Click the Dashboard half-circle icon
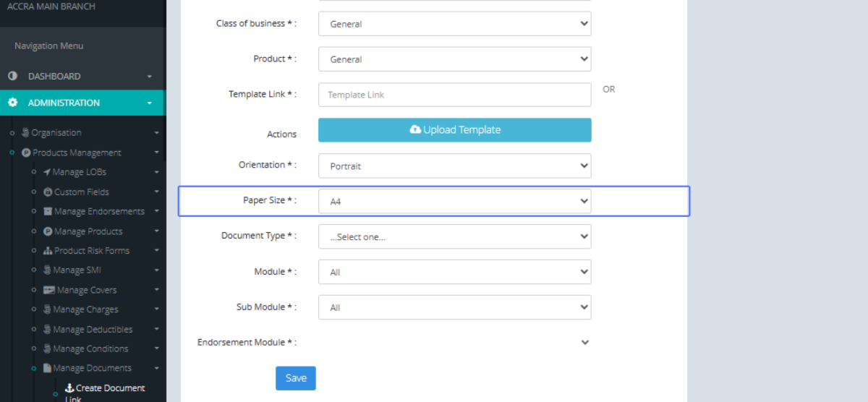The height and width of the screenshot is (402, 868). tap(12, 76)
